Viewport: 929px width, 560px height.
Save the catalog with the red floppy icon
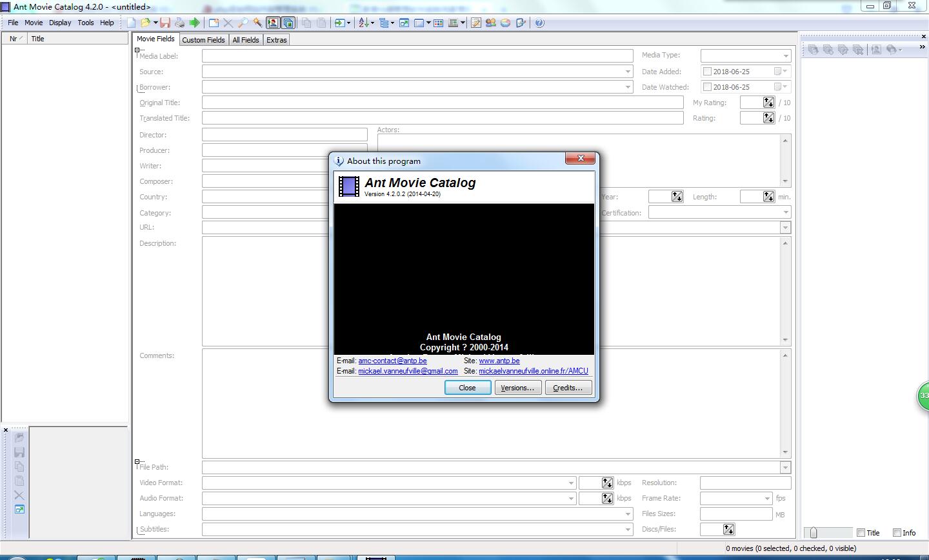(165, 23)
